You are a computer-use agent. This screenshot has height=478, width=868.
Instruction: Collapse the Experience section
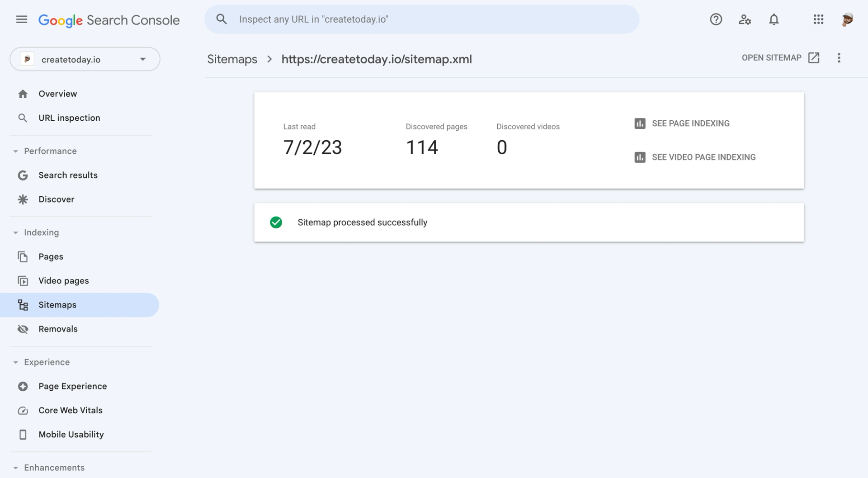coord(16,362)
